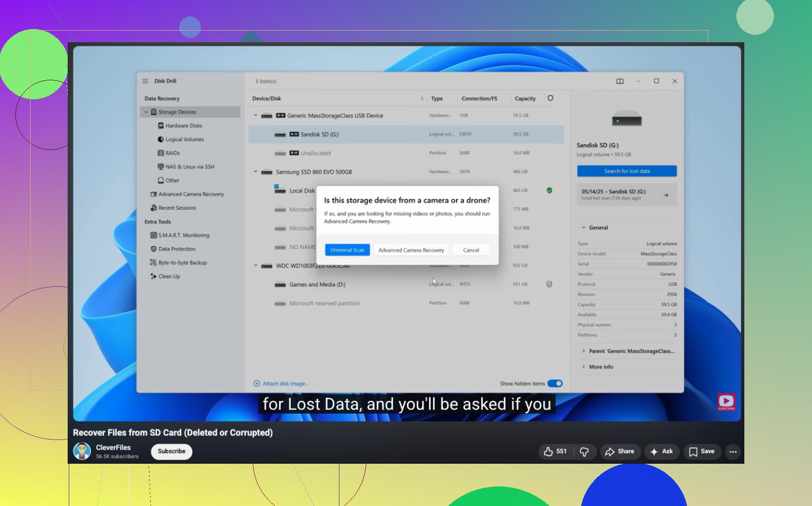Open Recent Sessions
The width and height of the screenshot is (812, 506).
pos(173,208)
